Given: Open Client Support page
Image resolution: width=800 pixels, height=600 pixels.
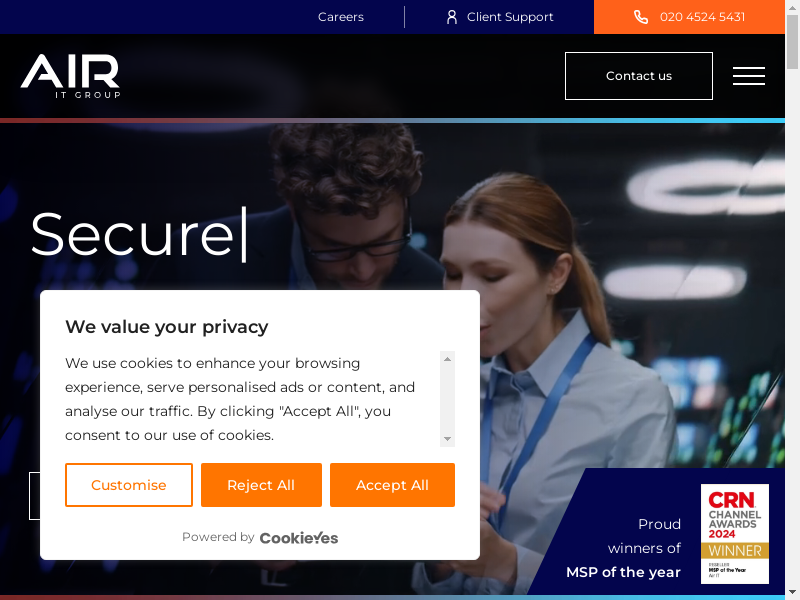Looking at the screenshot, I should tap(510, 17).
